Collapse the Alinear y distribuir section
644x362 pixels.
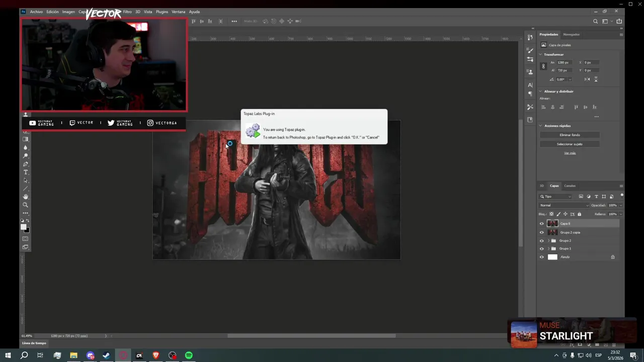point(541,92)
